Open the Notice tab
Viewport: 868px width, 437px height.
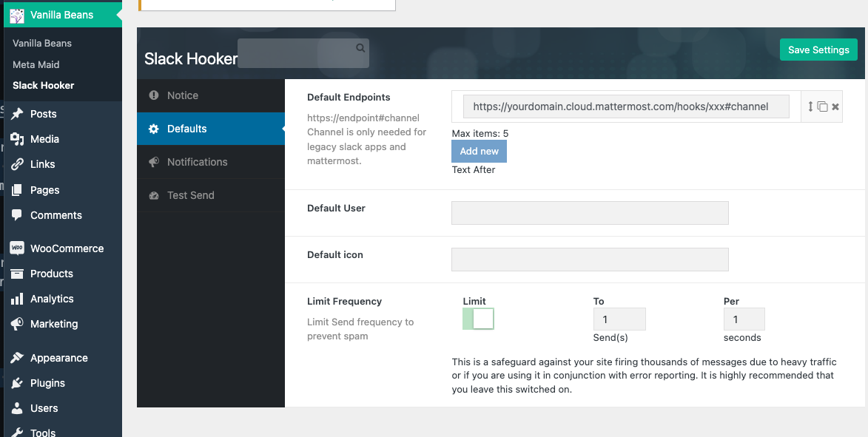pos(211,95)
